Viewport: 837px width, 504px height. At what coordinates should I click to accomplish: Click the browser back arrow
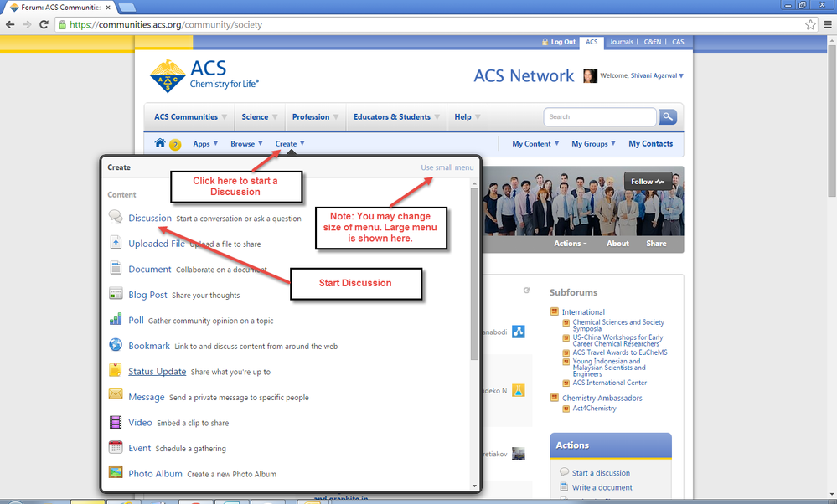(x=11, y=24)
